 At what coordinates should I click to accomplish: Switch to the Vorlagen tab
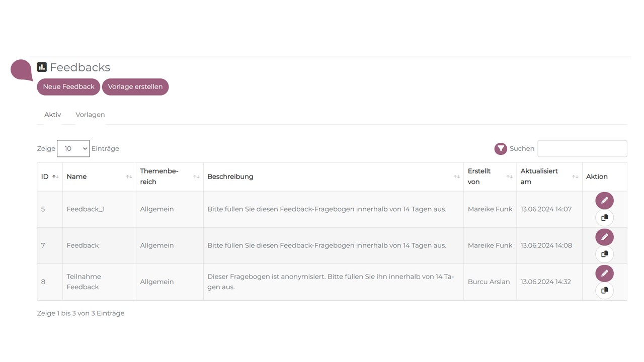tap(90, 115)
